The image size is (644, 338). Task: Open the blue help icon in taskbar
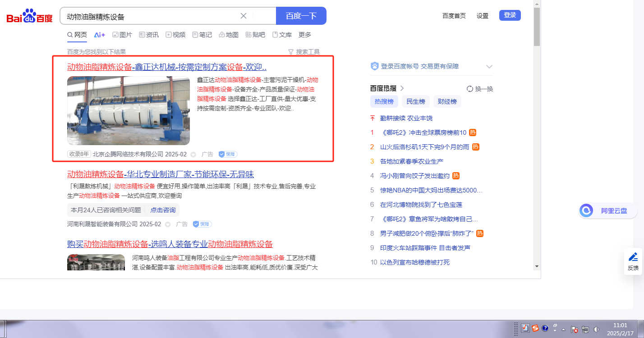(545, 328)
